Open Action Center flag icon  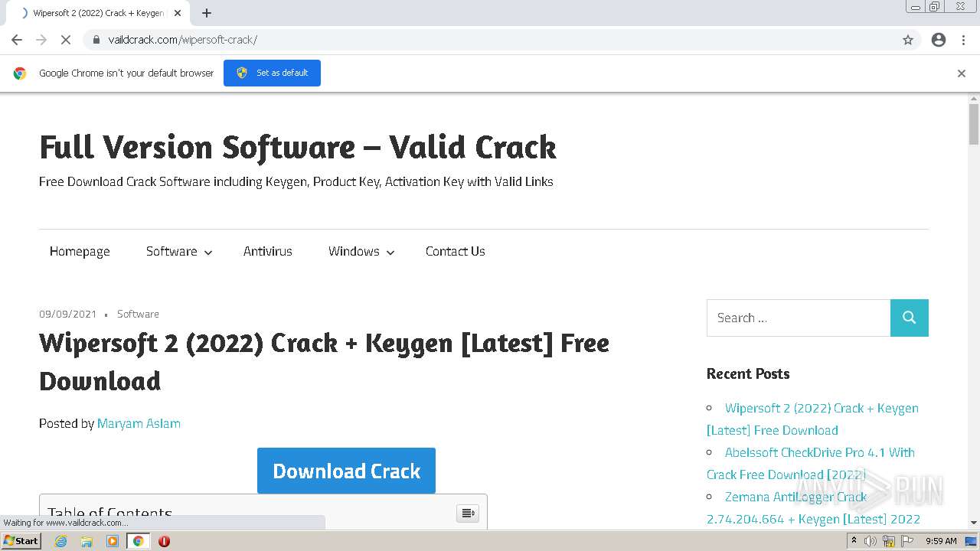907,541
